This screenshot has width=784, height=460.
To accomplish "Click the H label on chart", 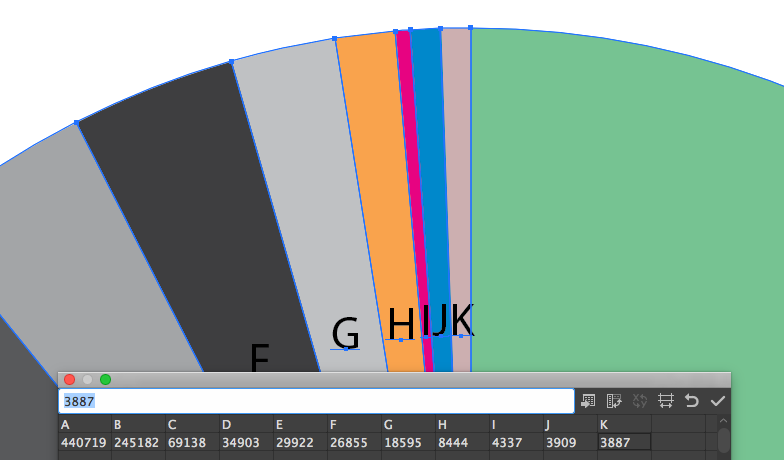I will [401, 324].
